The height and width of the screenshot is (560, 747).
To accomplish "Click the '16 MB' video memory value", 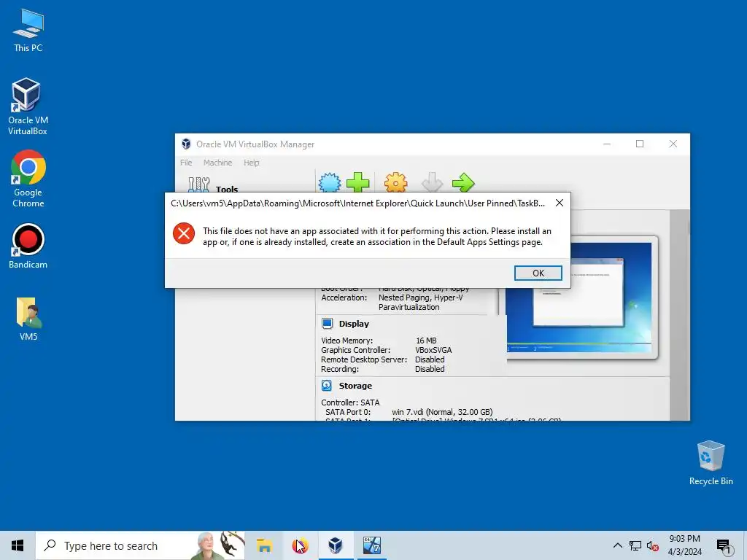I will (426, 341).
